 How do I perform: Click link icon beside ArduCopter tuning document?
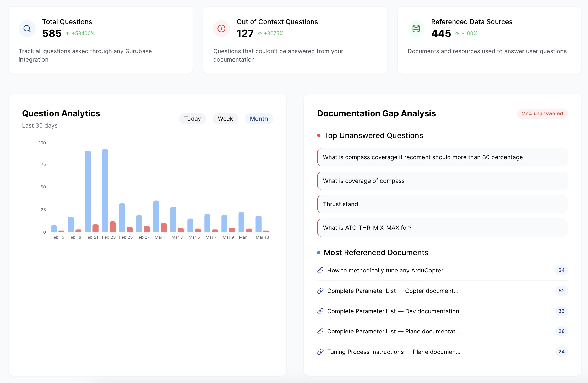pyautogui.click(x=320, y=270)
